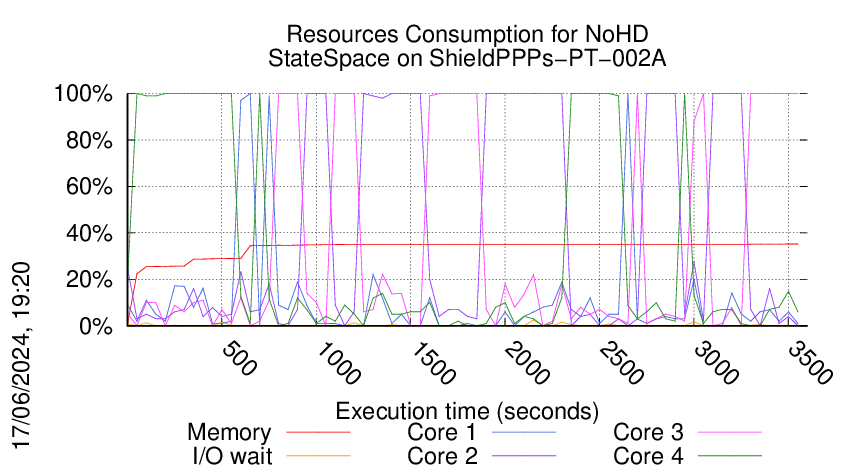Screen dimensions: 850x475
Task: Click the 2500 x-axis tick label
Action: [621, 363]
